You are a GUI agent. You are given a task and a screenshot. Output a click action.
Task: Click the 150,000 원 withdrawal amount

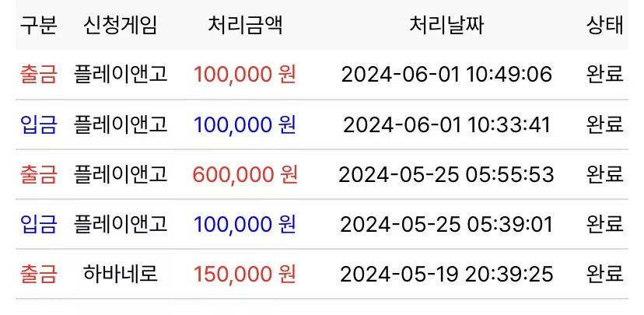(245, 274)
